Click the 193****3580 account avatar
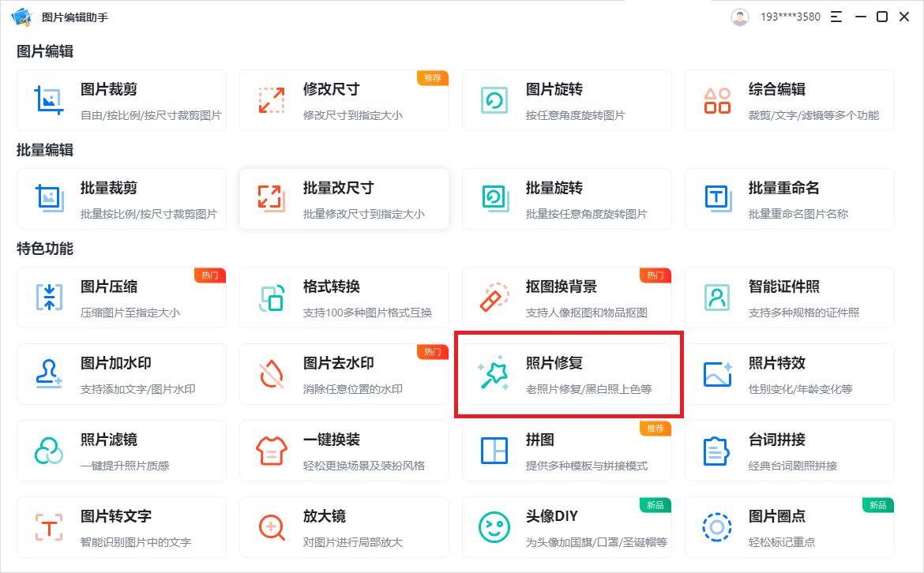 (x=739, y=16)
